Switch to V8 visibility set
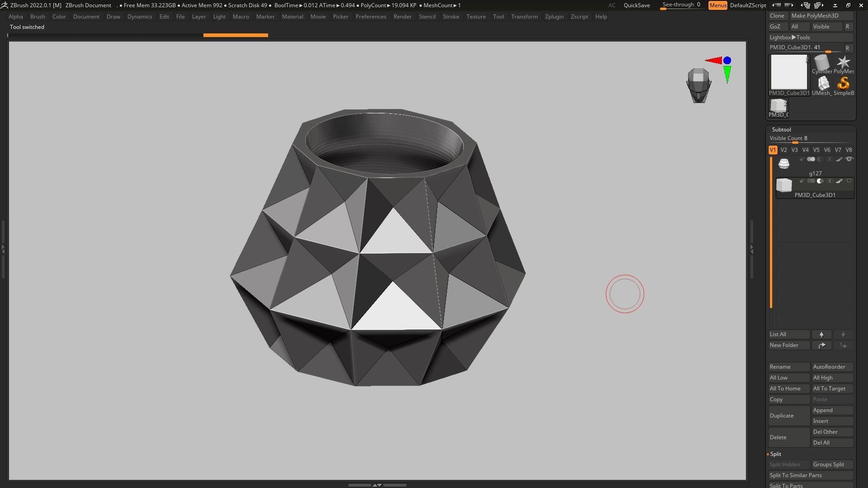The height and width of the screenshot is (488, 868). (849, 150)
